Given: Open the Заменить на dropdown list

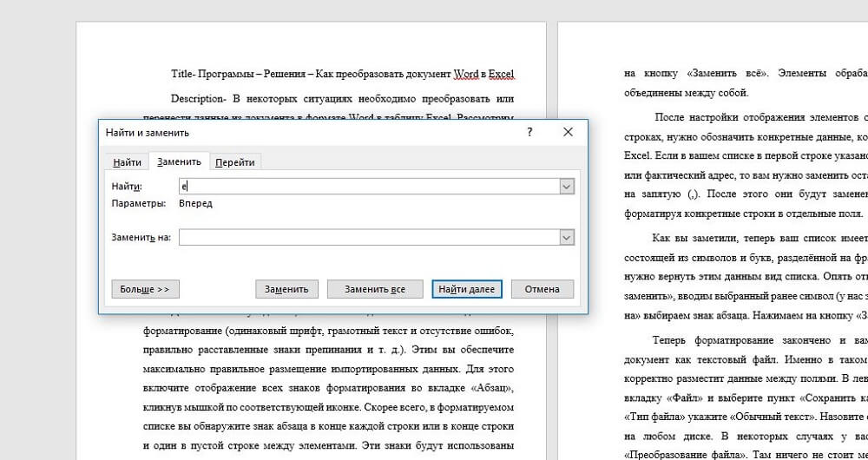Looking at the screenshot, I should click(566, 237).
